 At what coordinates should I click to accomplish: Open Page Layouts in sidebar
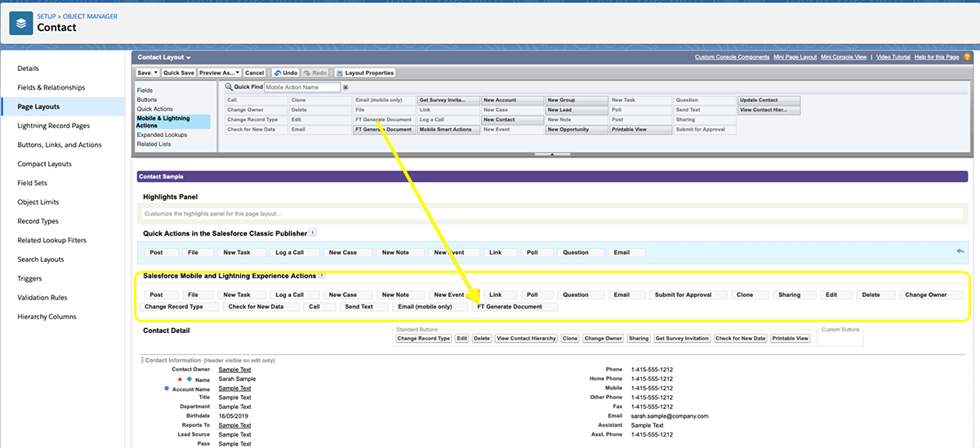tap(38, 107)
